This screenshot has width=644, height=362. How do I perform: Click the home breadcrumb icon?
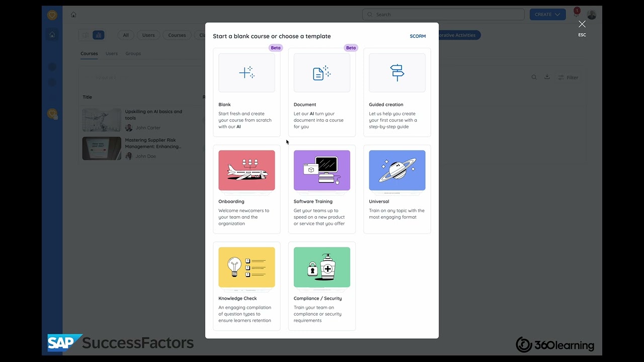(73, 15)
